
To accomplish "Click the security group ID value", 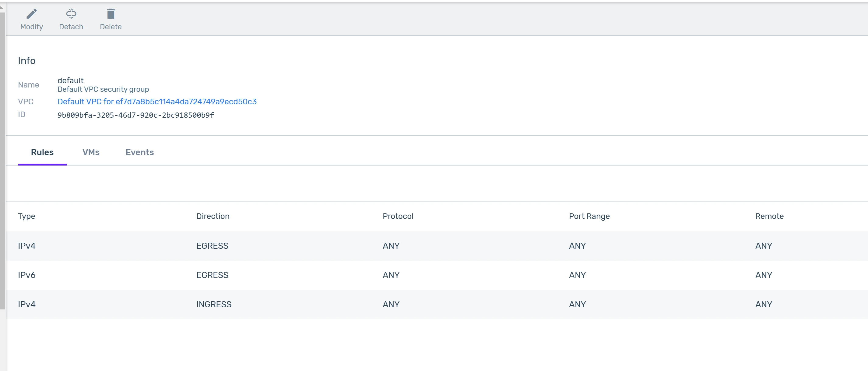I will (135, 115).
